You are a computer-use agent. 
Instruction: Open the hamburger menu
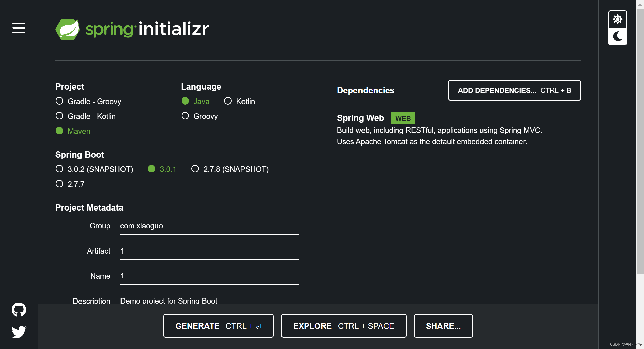click(x=19, y=28)
